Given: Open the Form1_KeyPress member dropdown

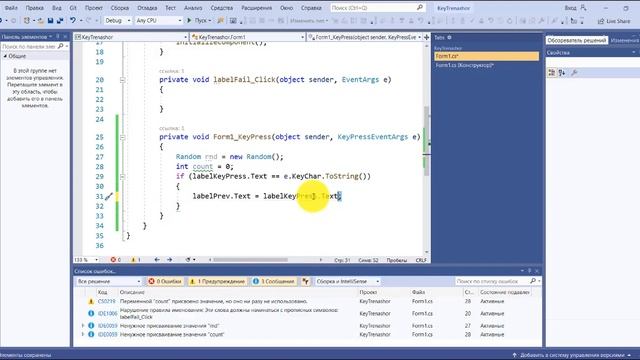Looking at the screenshot, I should tap(364, 37).
